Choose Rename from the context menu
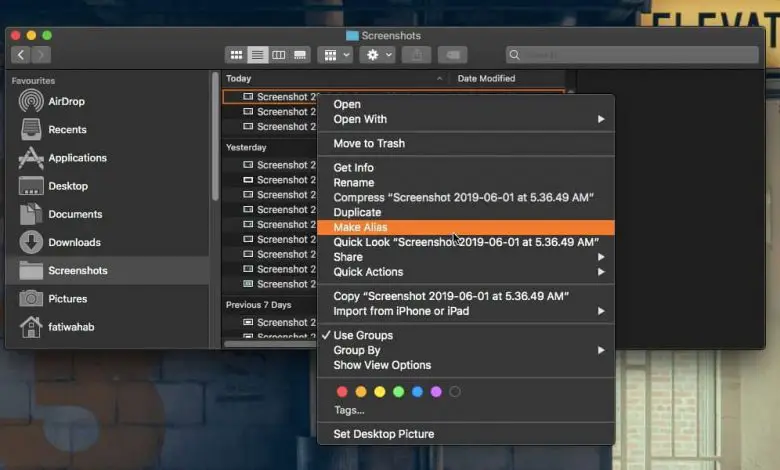780x470 pixels. tap(466, 183)
